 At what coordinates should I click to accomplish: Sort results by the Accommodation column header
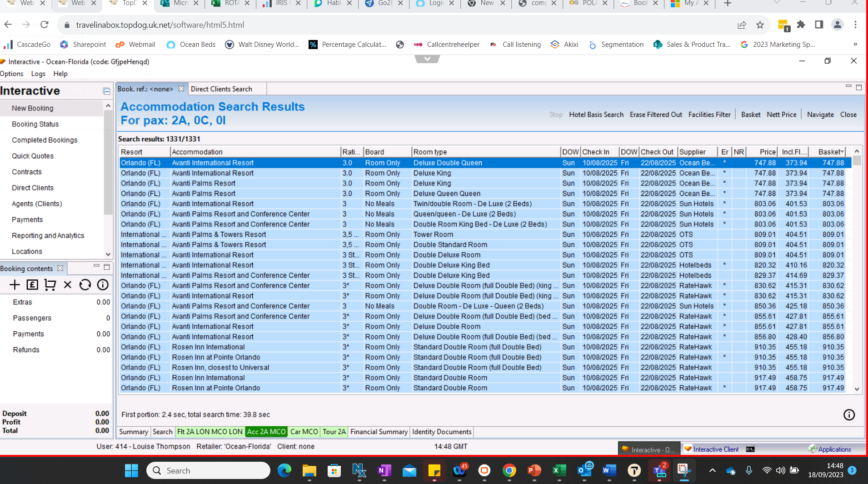click(x=255, y=152)
